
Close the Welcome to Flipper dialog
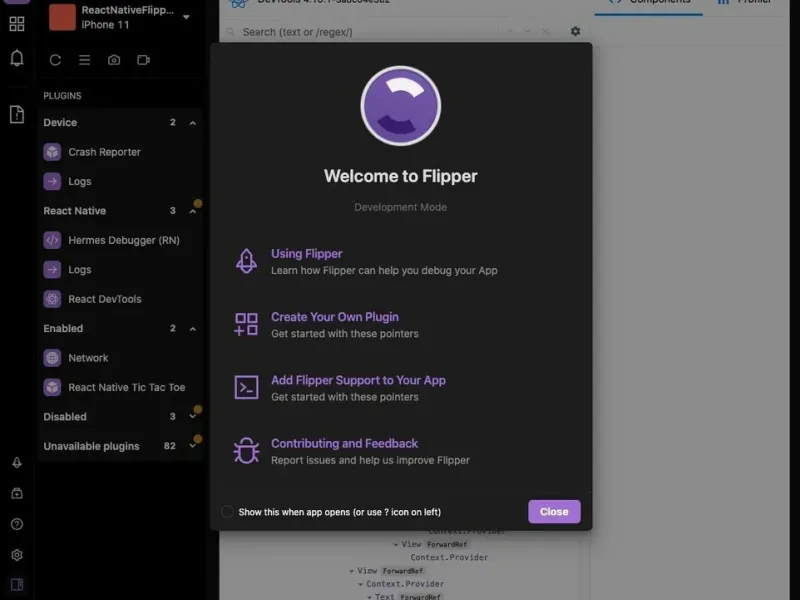pos(554,512)
